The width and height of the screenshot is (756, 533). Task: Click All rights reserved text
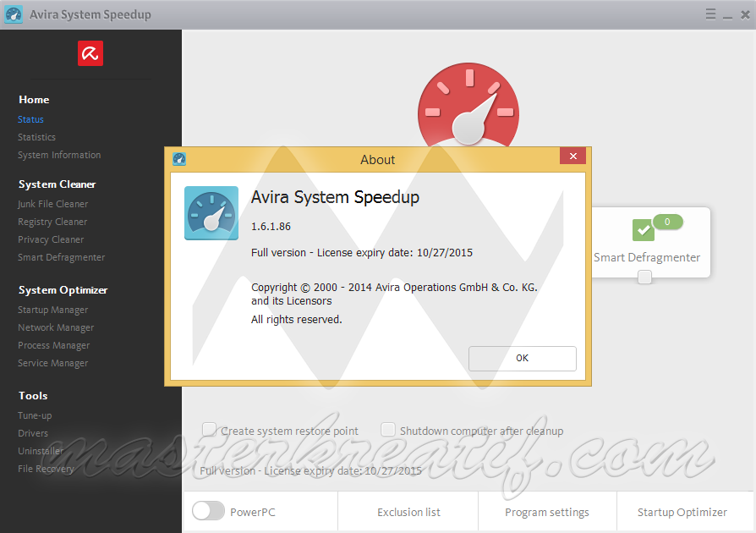point(297,320)
